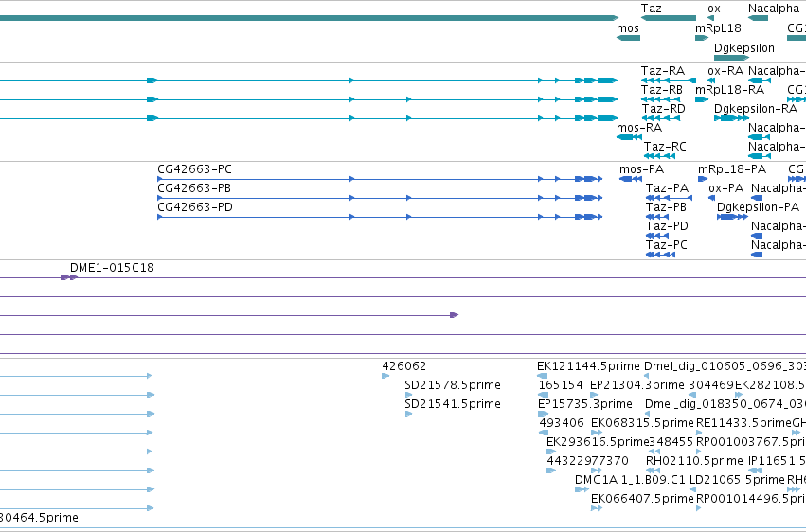This screenshot has height=532, width=806.
Task: Select the 493406 EST label
Action: point(562,423)
